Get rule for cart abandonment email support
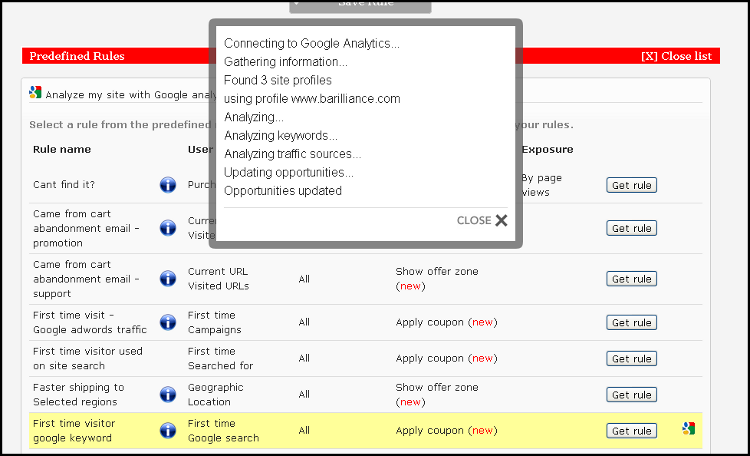 point(631,279)
